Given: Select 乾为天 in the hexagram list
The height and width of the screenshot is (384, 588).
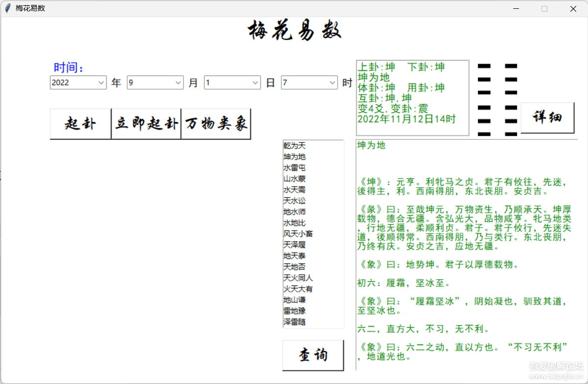Looking at the screenshot, I should [294, 145].
